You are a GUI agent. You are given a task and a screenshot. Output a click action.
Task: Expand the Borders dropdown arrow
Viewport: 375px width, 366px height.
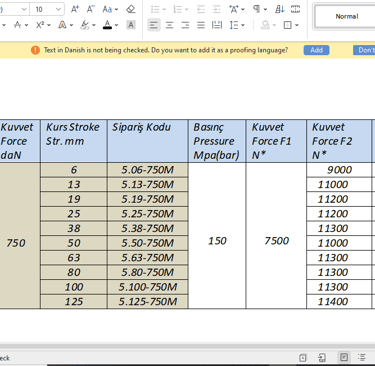(296, 25)
